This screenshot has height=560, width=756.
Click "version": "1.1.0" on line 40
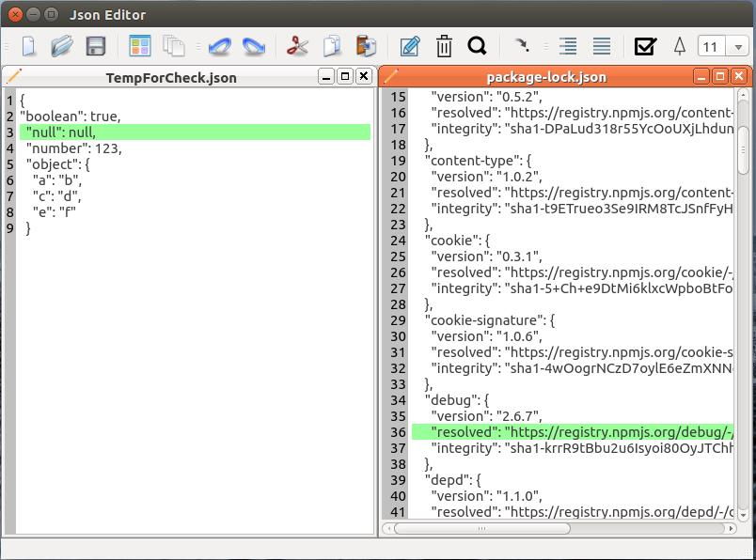(486, 496)
